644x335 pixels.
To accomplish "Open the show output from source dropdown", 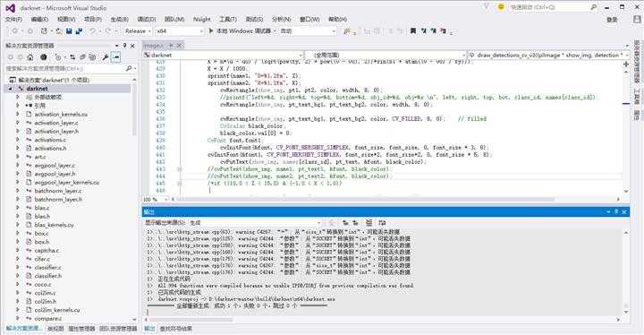I will pos(257,223).
